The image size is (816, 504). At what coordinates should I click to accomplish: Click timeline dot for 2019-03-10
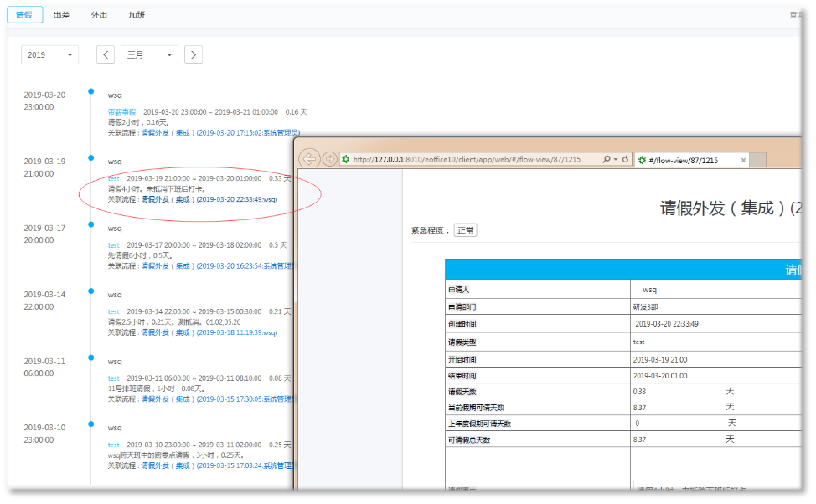point(91,424)
